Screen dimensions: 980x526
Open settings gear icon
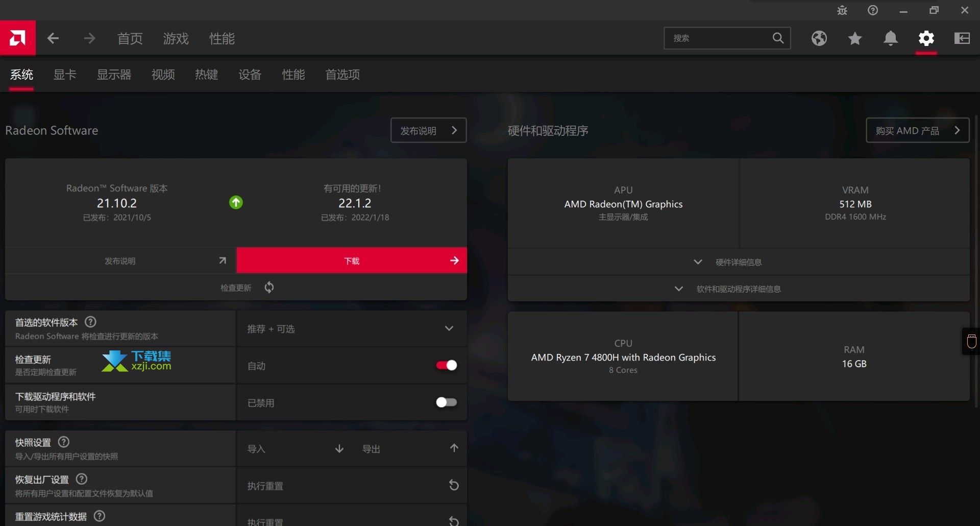coord(926,38)
